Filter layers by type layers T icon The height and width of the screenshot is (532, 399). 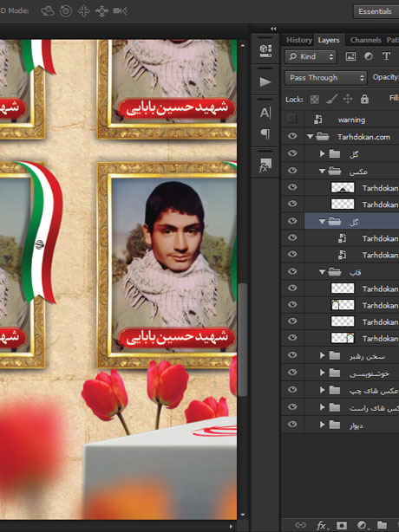pyautogui.click(x=386, y=56)
